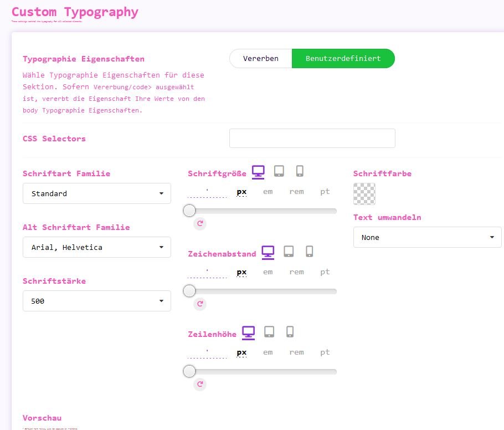The height and width of the screenshot is (430, 504).
Task: Open the Schriftart Familie dropdown
Action: pos(97,193)
